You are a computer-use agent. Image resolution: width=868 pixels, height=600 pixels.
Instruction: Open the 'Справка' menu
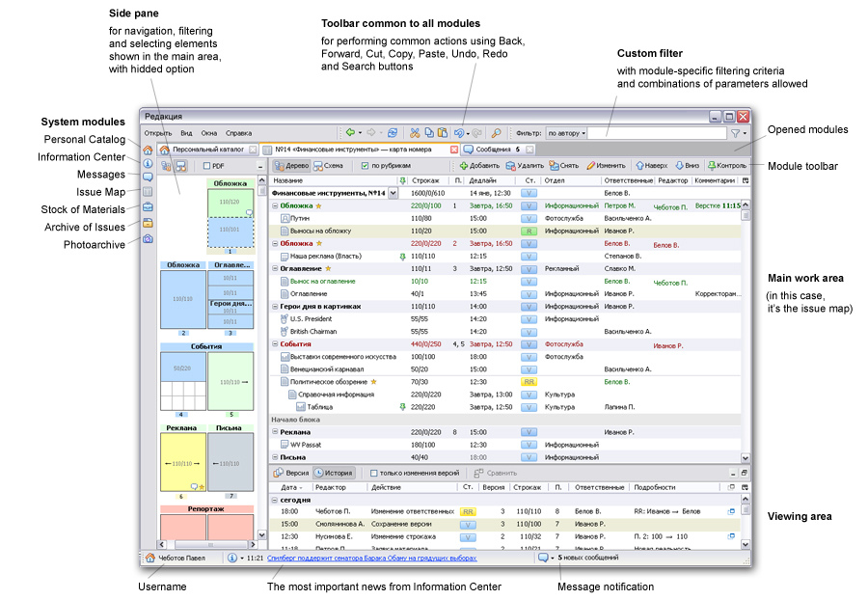[x=238, y=132]
